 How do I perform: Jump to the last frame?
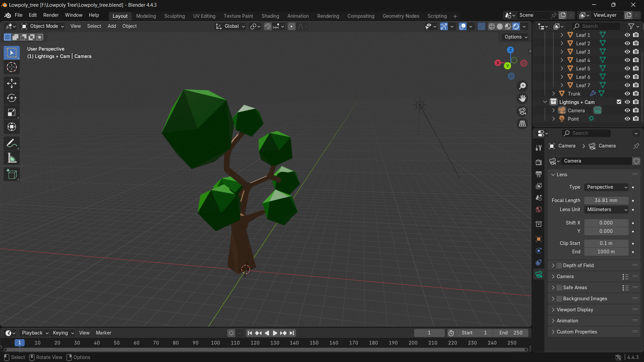292,333
